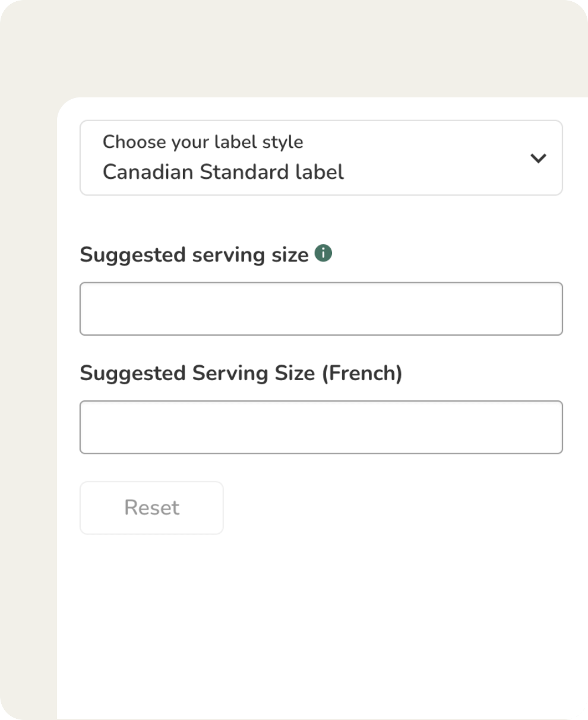Click the Reset button text
The width and height of the screenshot is (588, 720).
coord(151,508)
